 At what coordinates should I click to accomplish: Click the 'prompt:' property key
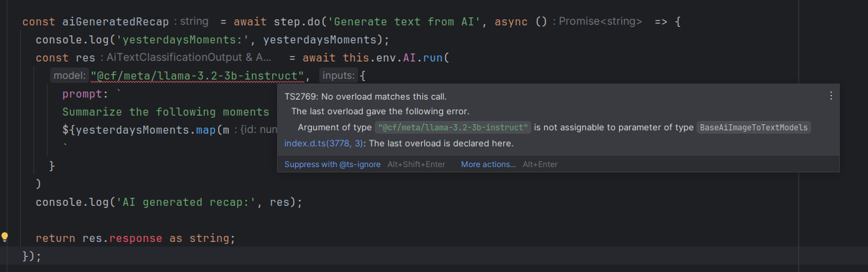coord(86,94)
